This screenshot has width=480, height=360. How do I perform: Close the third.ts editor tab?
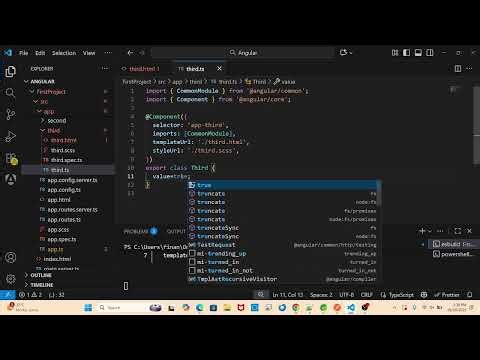pos(219,68)
